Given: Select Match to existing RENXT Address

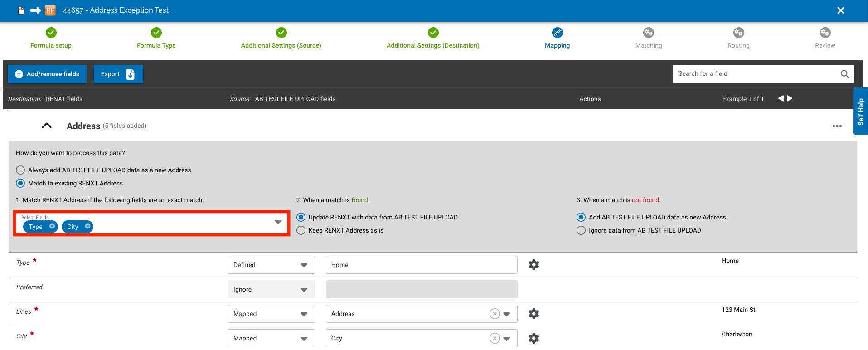Looking at the screenshot, I should point(20,183).
